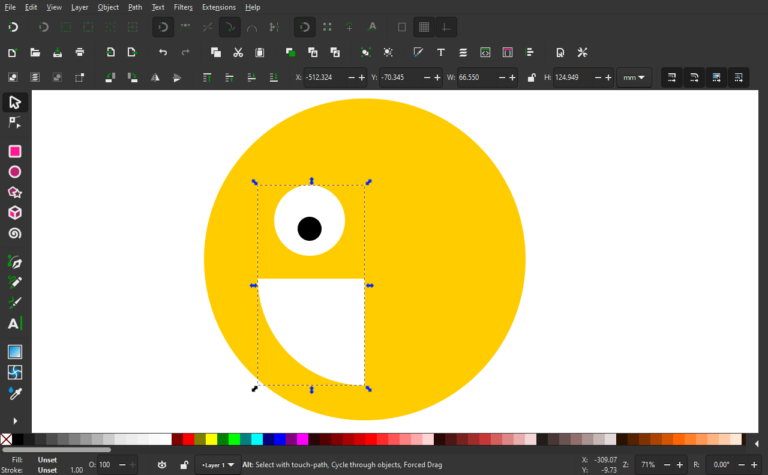Select the Gradient tool

coord(15,351)
